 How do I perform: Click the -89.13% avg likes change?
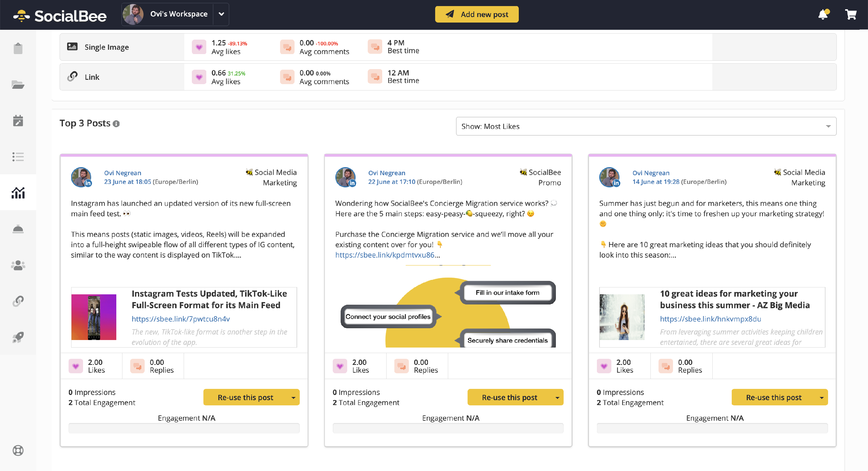(237, 43)
